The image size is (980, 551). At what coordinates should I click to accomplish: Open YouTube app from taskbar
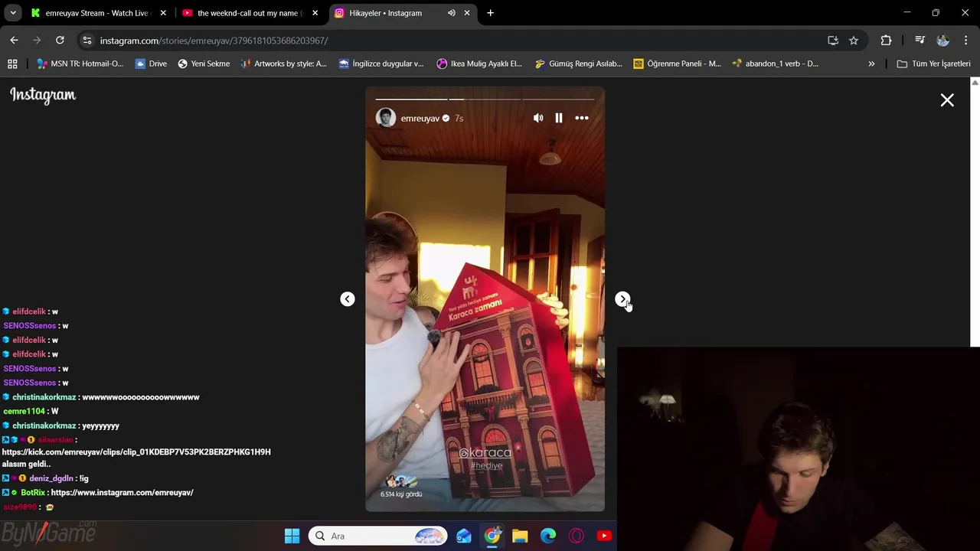click(604, 536)
